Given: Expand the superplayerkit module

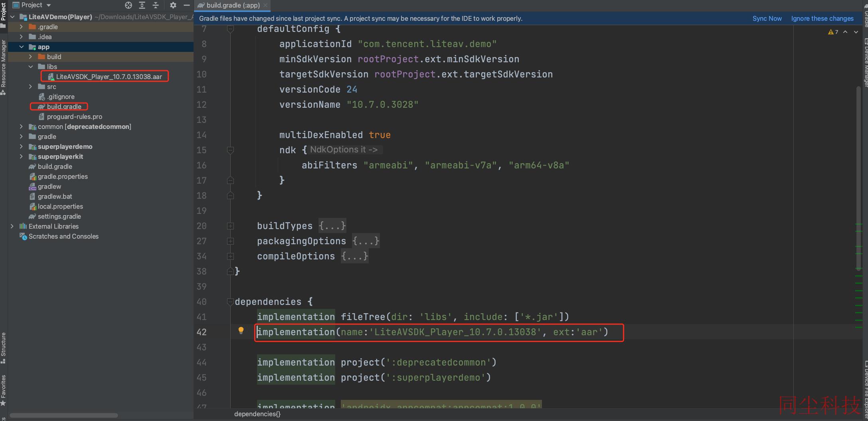Looking at the screenshot, I should [x=21, y=156].
